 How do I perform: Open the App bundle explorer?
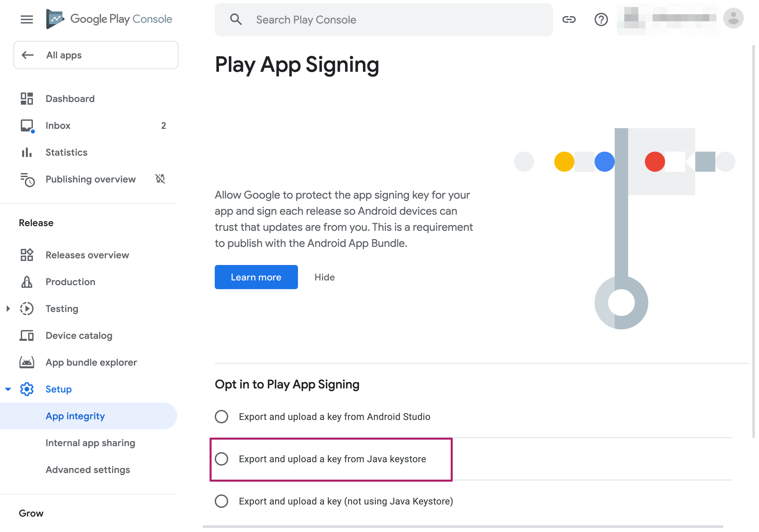(91, 362)
